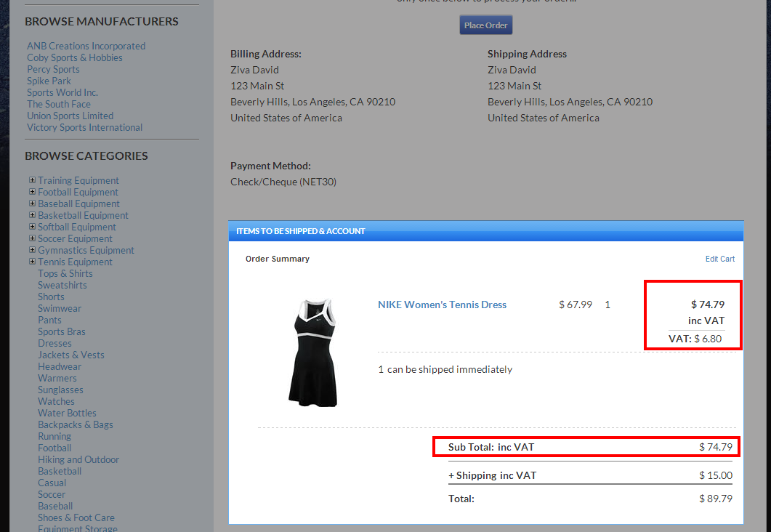Expand the Soccer Equipment plus icon
The image size is (771, 532).
point(32,238)
